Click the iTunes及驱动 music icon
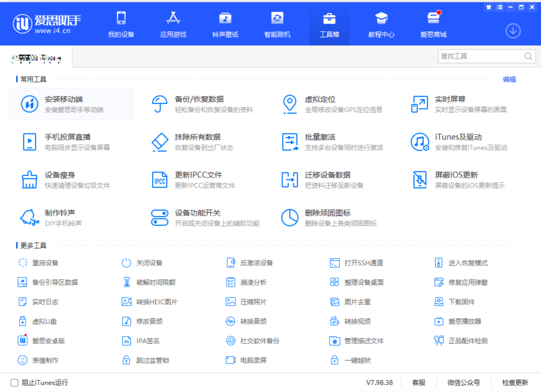Screen dimensions: 541x392 420,142
